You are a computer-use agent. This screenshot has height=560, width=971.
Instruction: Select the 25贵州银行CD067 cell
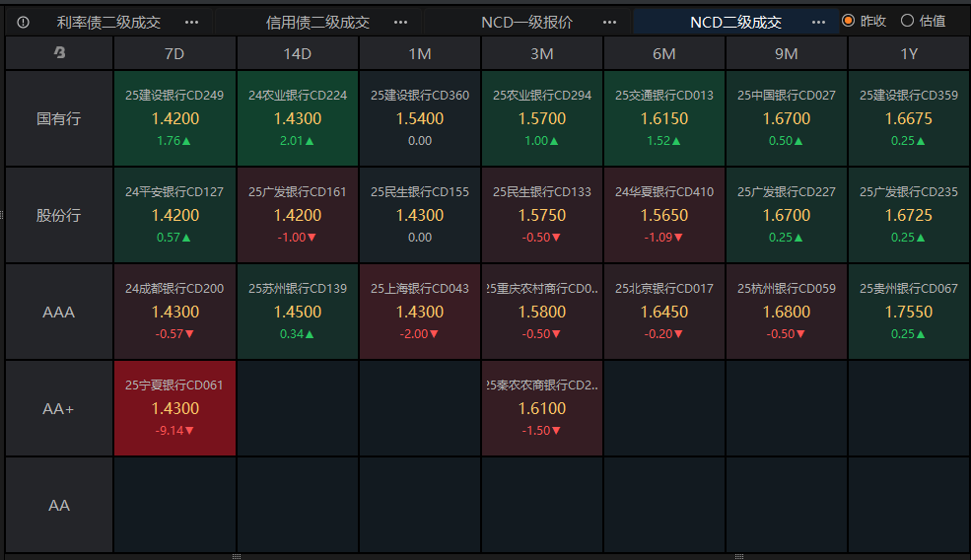point(908,312)
